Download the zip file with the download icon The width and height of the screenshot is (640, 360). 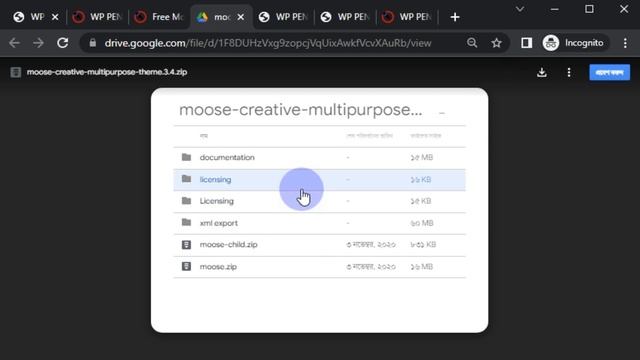tap(542, 73)
